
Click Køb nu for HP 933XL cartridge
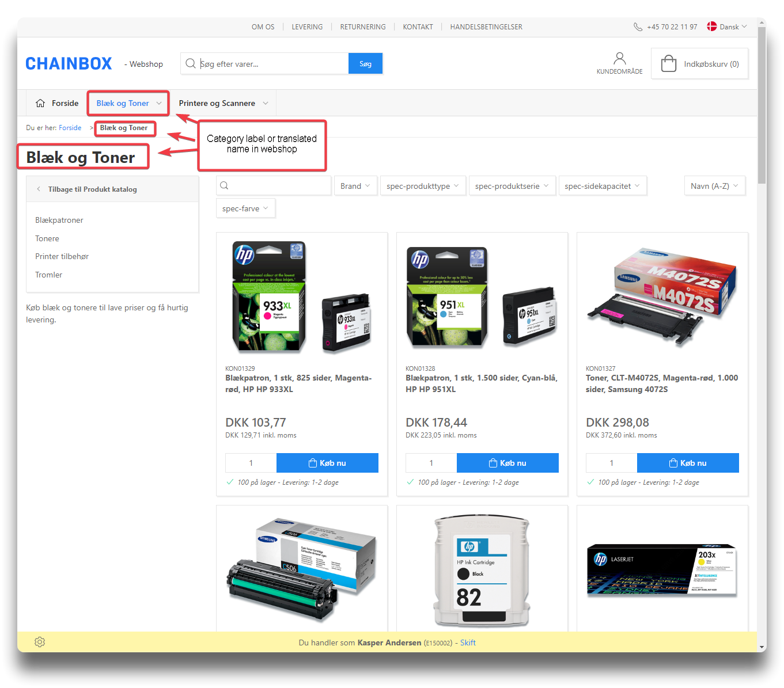tap(327, 463)
